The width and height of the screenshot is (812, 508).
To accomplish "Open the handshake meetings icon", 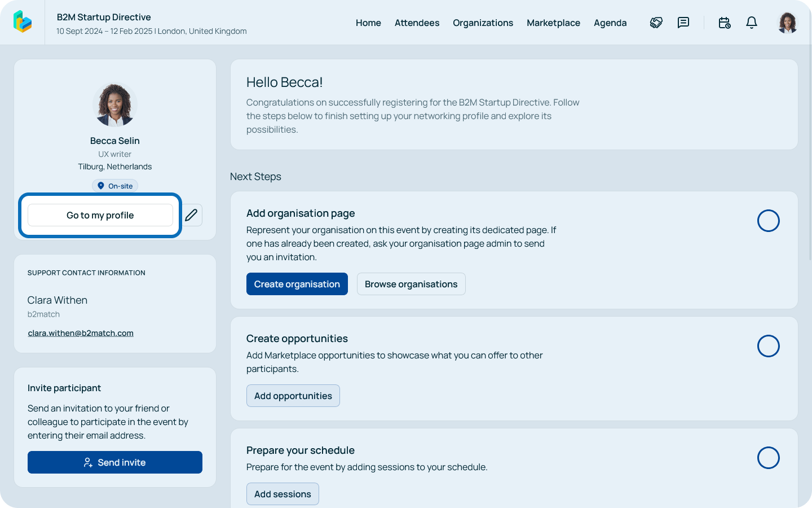I will click(x=656, y=23).
